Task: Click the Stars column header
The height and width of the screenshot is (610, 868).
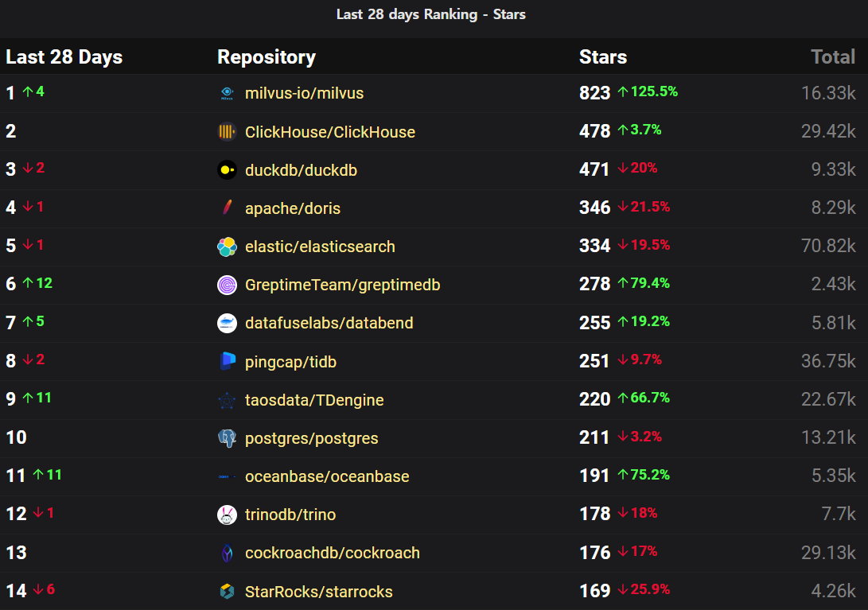Action: point(603,57)
